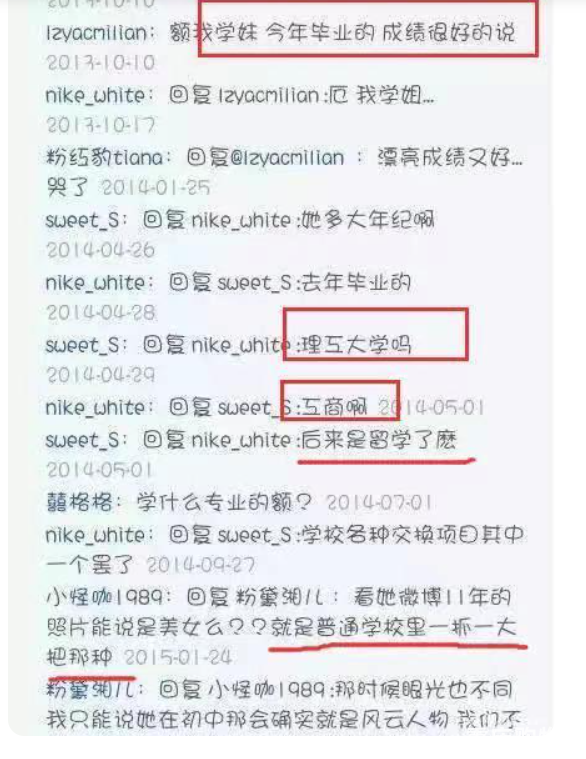Image resolution: width=586 pixels, height=759 pixels.
Task: Click the timestamp 2013-10-17
Action: click(100, 125)
